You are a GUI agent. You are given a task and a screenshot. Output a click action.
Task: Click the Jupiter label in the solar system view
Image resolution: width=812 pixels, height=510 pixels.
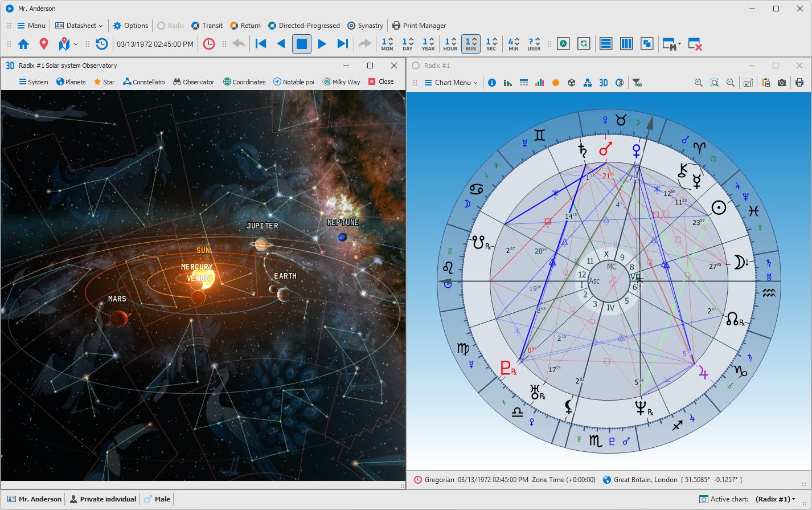pos(263,226)
